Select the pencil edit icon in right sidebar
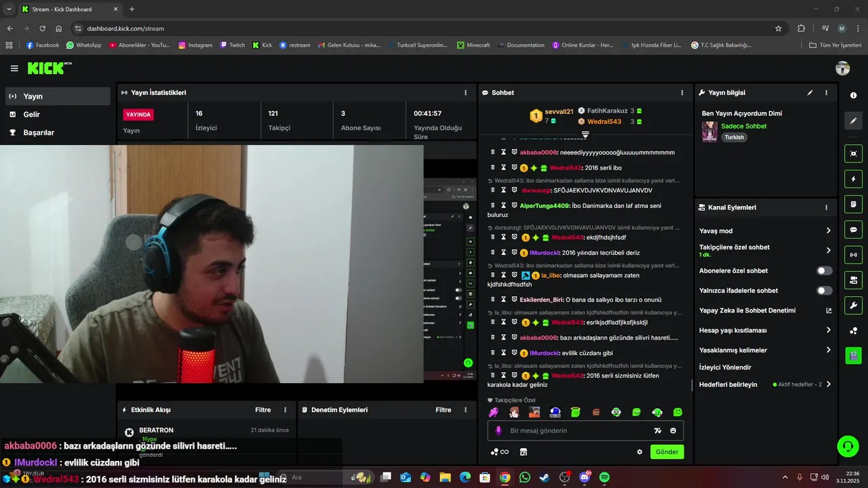Image resolution: width=868 pixels, height=488 pixels. click(853, 121)
